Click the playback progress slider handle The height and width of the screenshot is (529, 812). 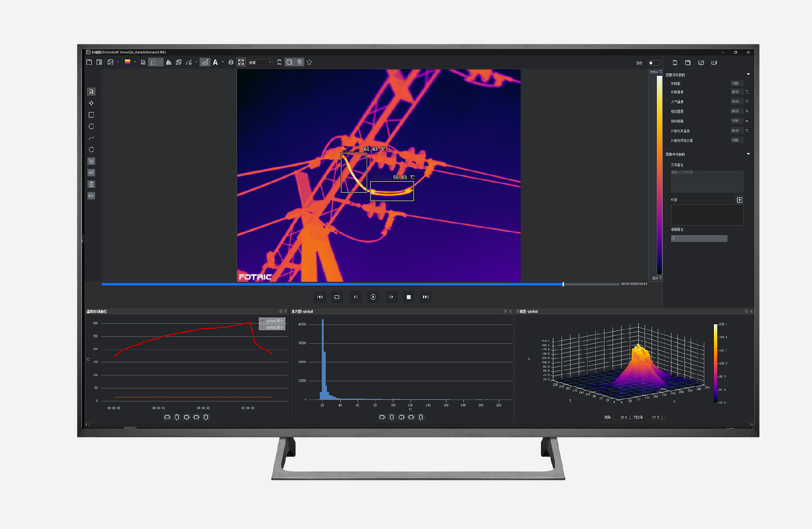click(x=563, y=284)
